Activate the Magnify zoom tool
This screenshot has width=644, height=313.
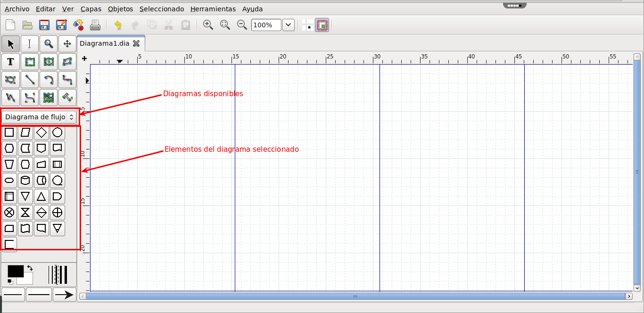[48, 43]
